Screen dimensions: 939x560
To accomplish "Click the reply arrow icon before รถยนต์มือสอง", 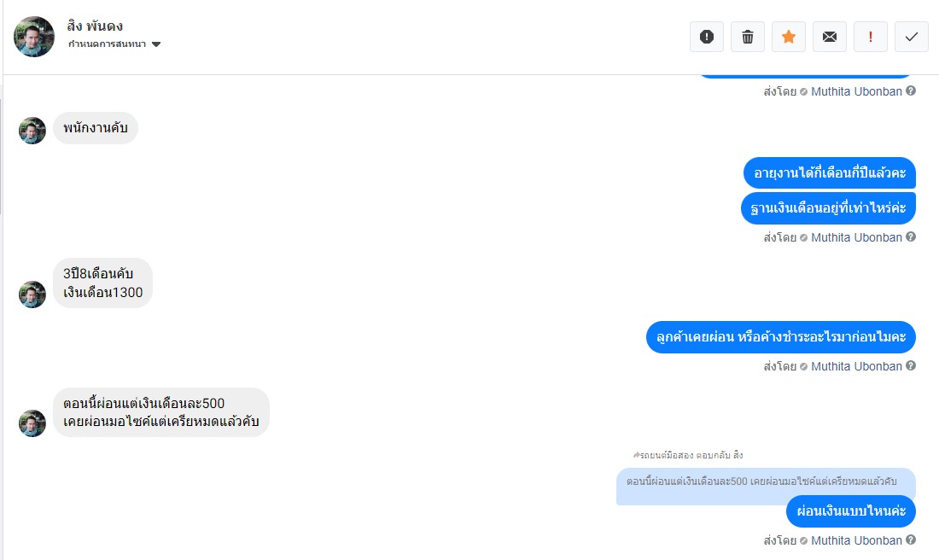I will point(636,455).
